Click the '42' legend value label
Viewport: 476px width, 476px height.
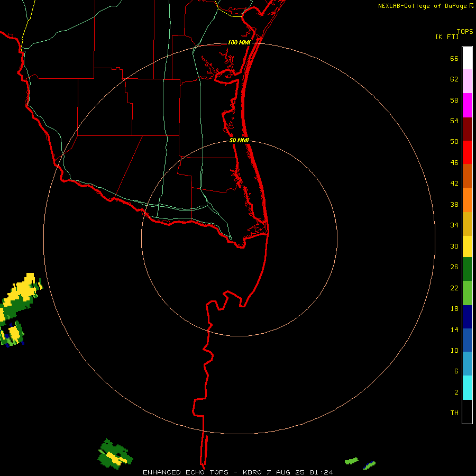point(454,184)
